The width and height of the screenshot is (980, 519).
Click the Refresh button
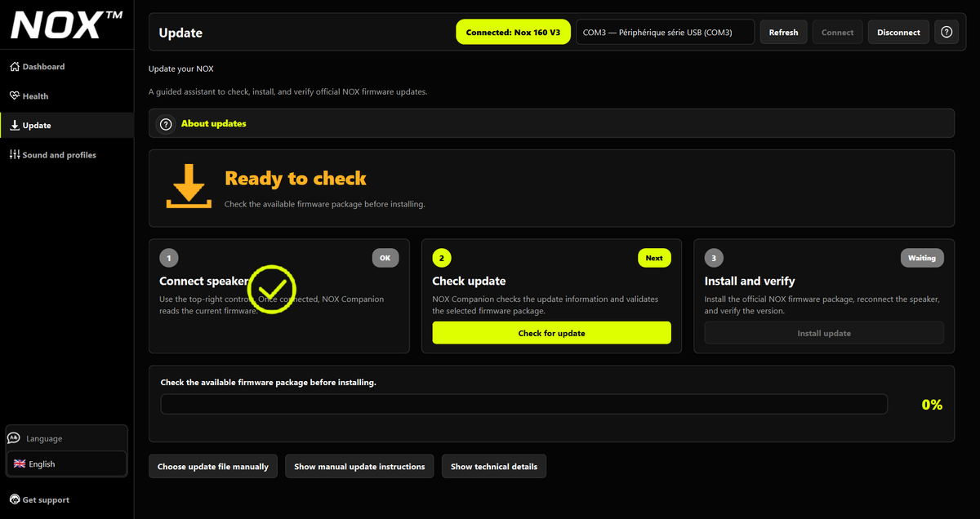[784, 33]
